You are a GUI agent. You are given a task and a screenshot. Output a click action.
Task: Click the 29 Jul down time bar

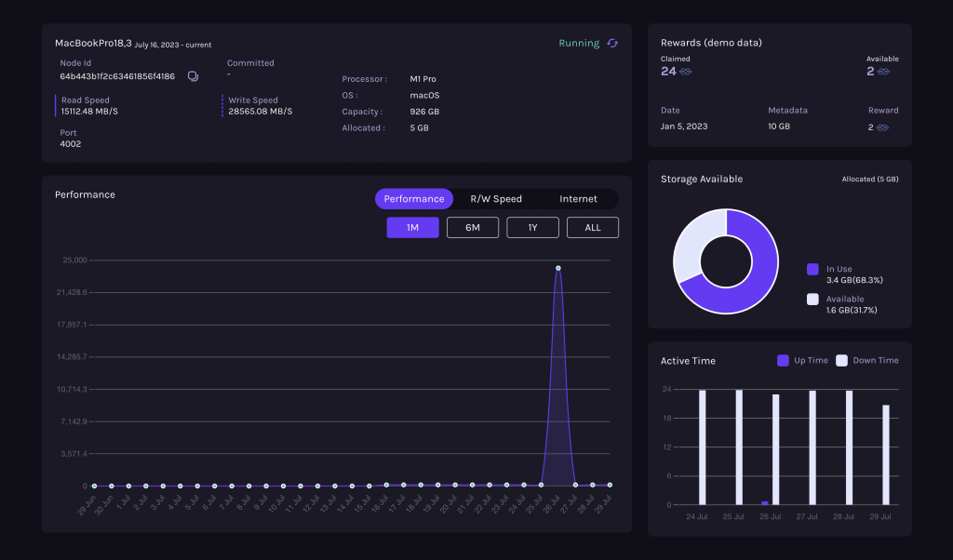point(886,455)
